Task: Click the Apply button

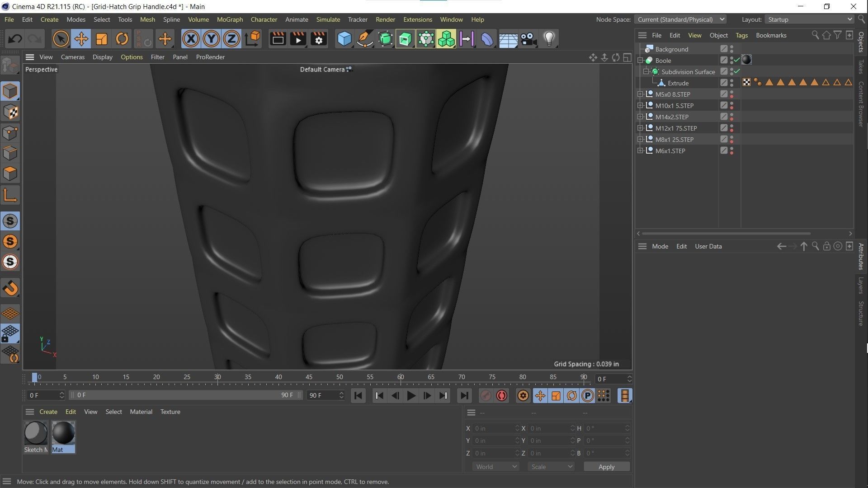Action: pyautogui.click(x=606, y=467)
